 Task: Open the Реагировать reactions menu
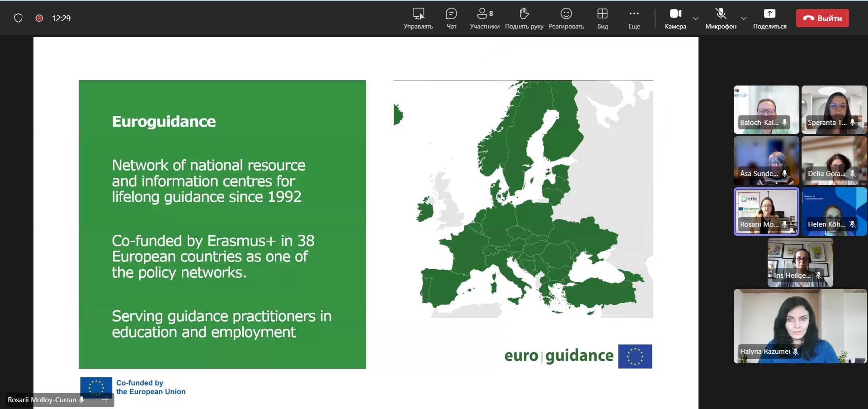click(x=566, y=14)
